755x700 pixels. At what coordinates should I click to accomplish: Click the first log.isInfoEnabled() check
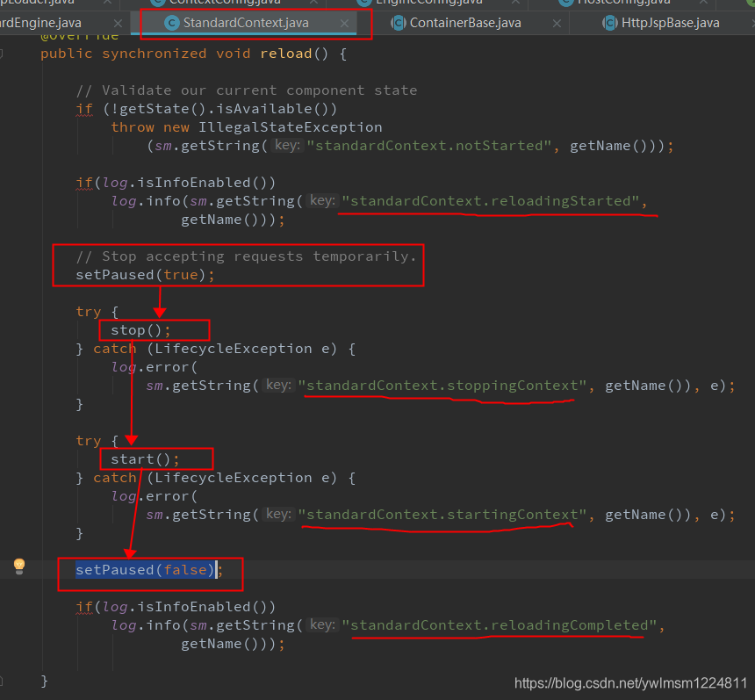pyautogui.click(x=184, y=183)
